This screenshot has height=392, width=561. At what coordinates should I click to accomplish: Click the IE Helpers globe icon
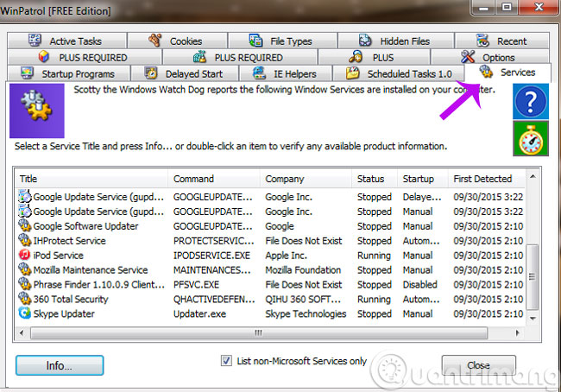tap(259, 73)
